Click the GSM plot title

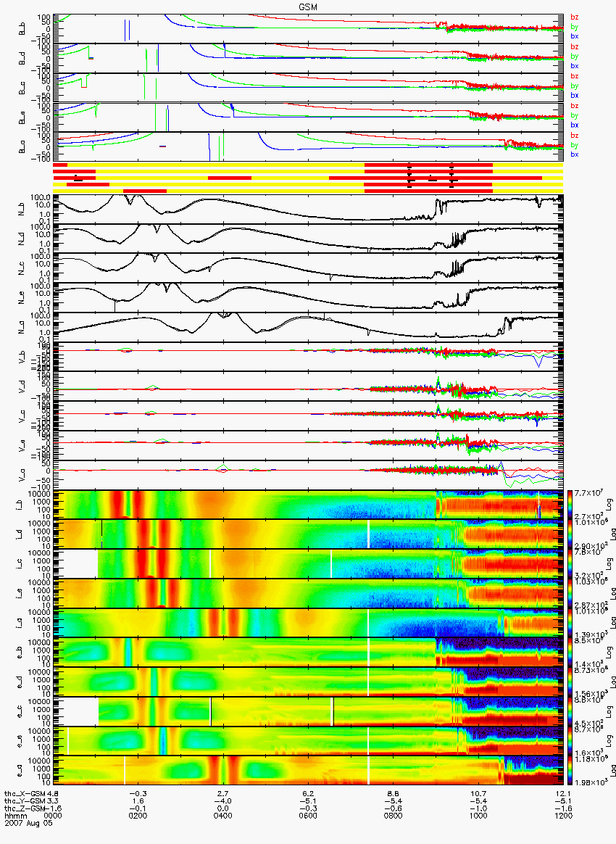point(308,7)
